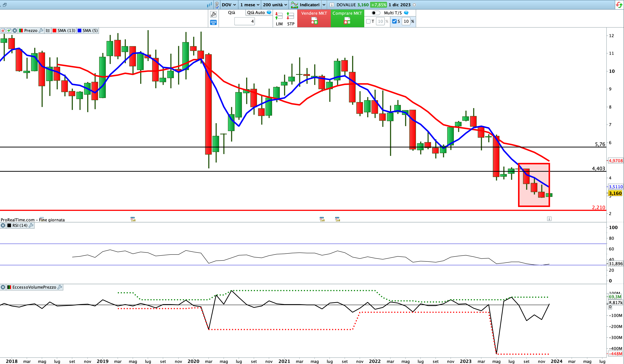Close the RSI (14) panel
Image resolution: width=624 pixels, height=364 pixels.
click(x=3, y=225)
